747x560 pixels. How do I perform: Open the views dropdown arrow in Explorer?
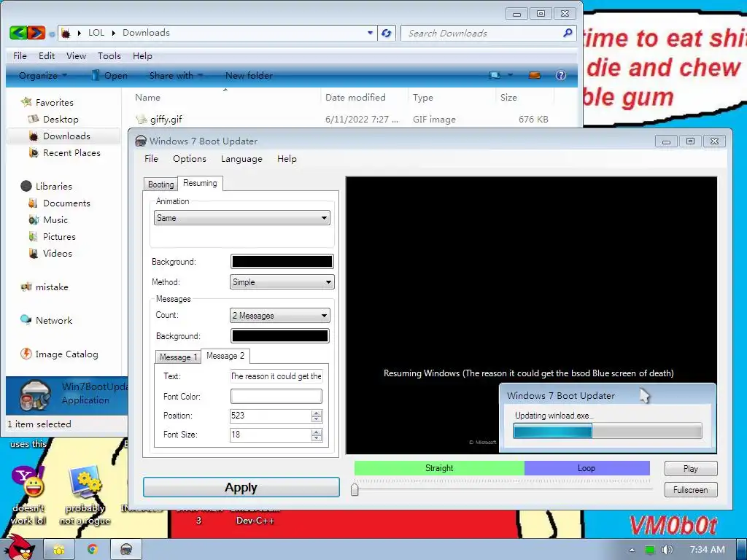pos(510,75)
